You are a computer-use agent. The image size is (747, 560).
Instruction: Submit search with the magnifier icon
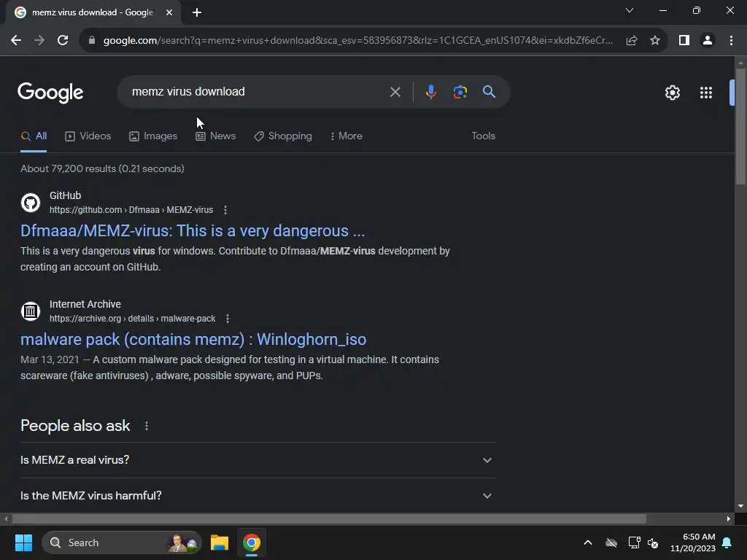pos(489,92)
